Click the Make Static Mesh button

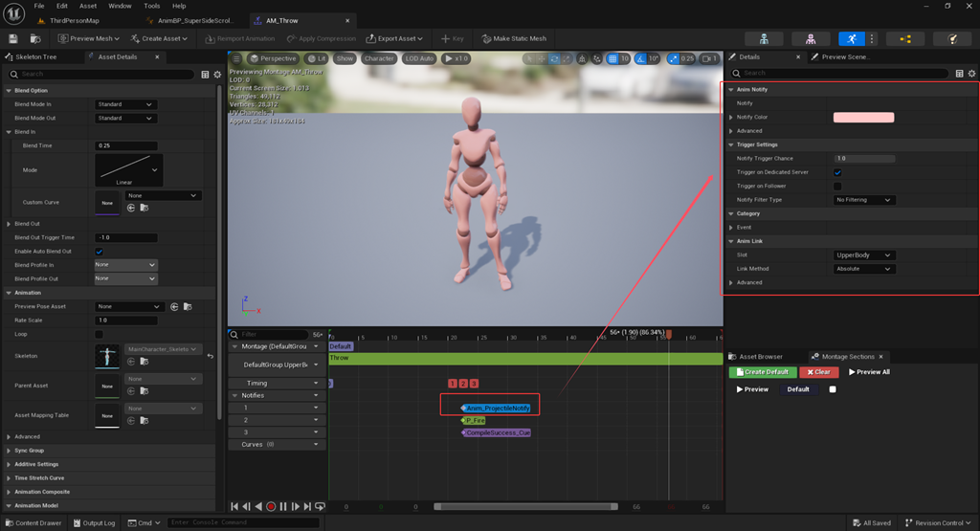514,38
